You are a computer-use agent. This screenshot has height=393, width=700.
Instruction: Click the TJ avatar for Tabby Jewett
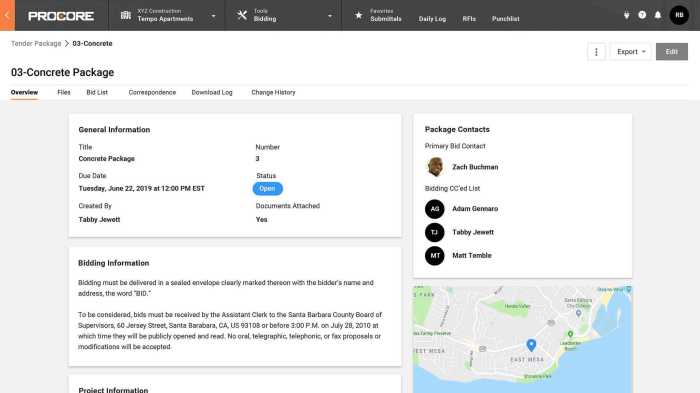tap(435, 232)
